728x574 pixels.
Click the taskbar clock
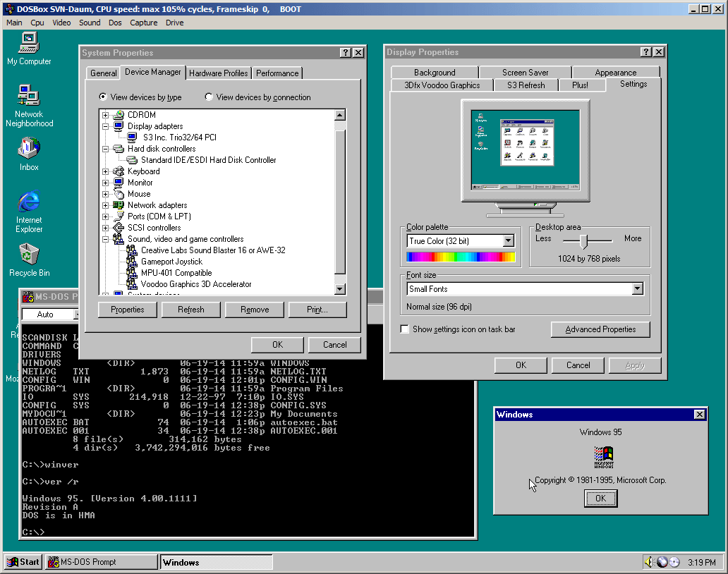pyautogui.click(x=701, y=563)
